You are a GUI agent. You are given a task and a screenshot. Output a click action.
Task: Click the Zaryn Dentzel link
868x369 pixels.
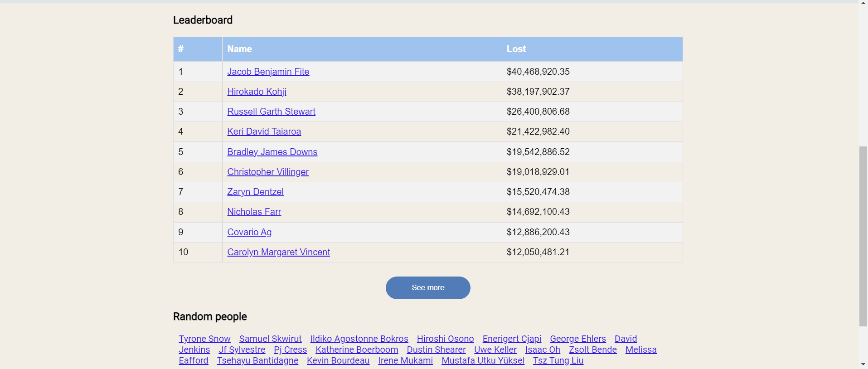point(255,192)
